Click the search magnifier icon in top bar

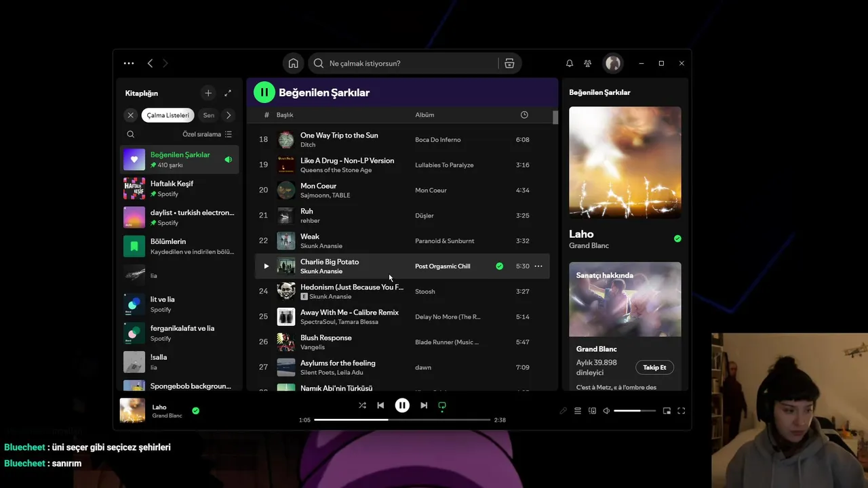(x=319, y=63)
